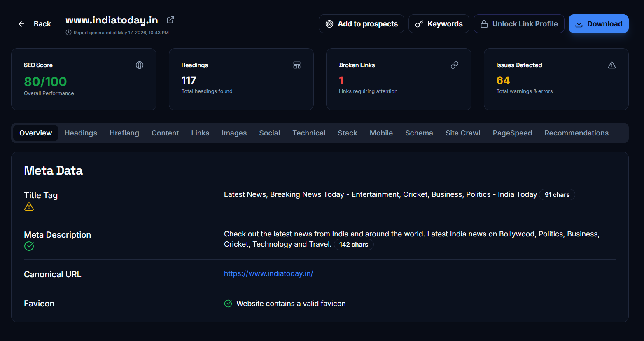Click the 'Total headings found' label
The width and height of the screenshot is (644, 341).
207,91
